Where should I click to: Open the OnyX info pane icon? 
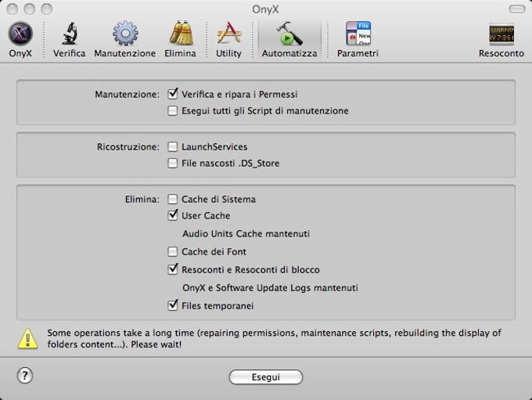click(x=20, y=34)
